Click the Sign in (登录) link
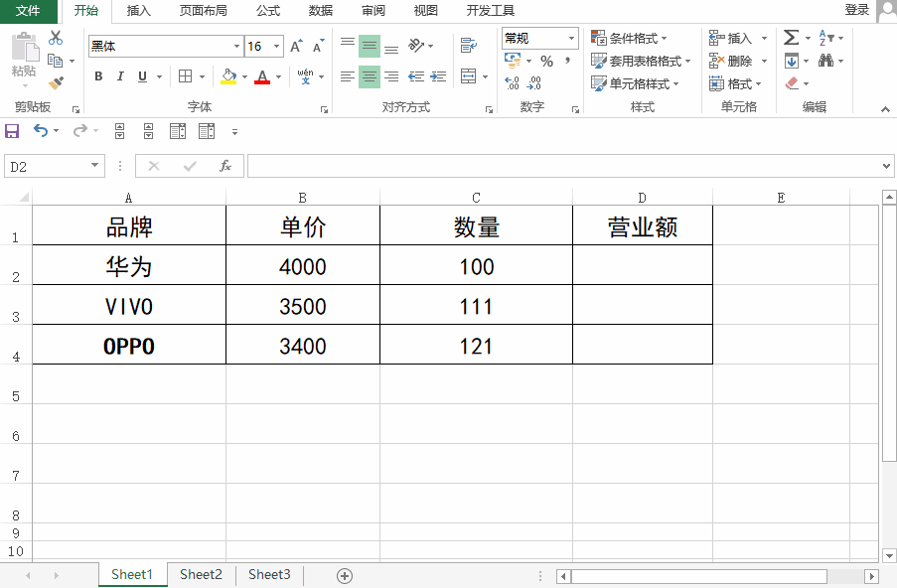The width and height of the screenshot is (897, 588). pos(856,10)
